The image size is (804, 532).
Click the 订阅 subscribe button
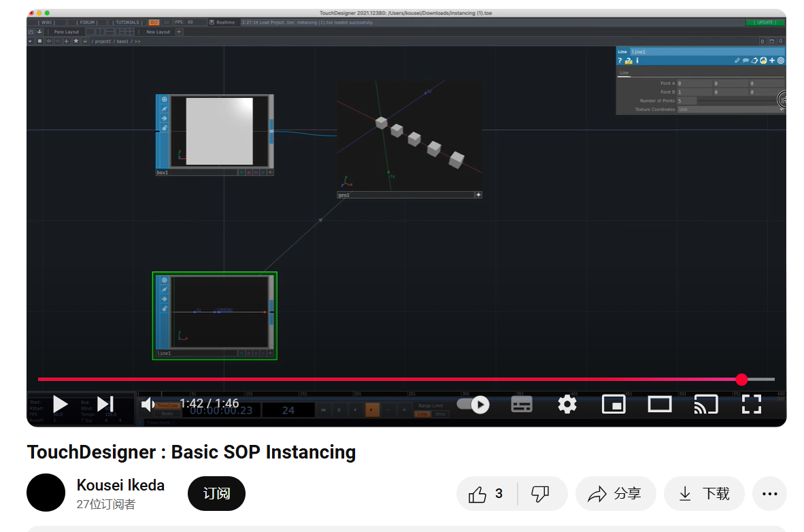pos(216,493)
